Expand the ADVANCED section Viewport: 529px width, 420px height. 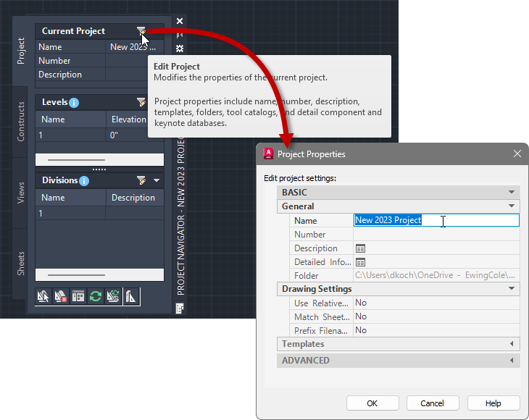[512, 361]
